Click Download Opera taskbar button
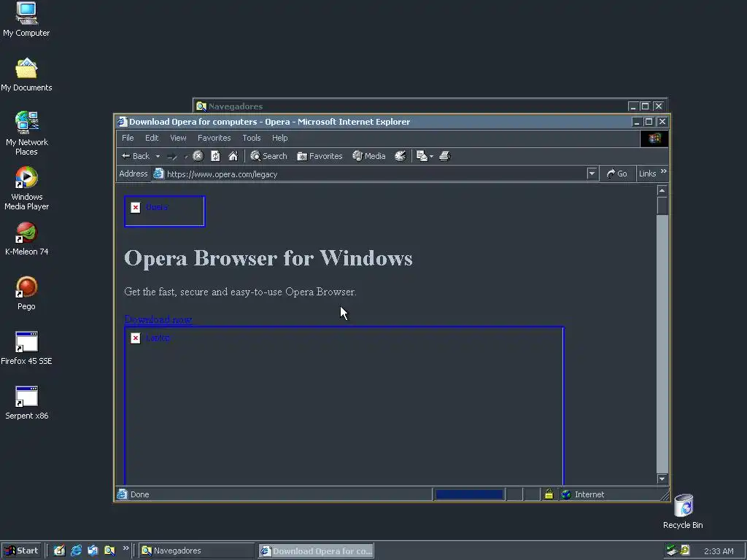 click(x=316, y=551)
